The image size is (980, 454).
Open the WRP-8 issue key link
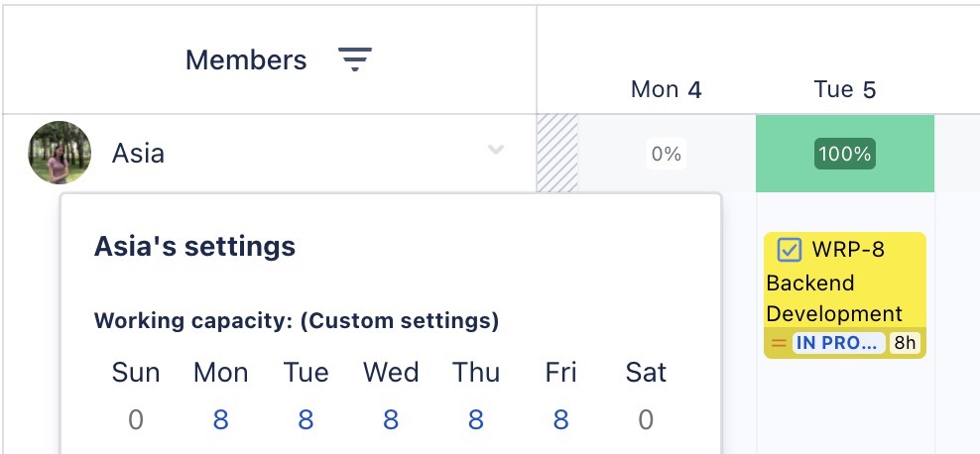[x=848, y=250]
